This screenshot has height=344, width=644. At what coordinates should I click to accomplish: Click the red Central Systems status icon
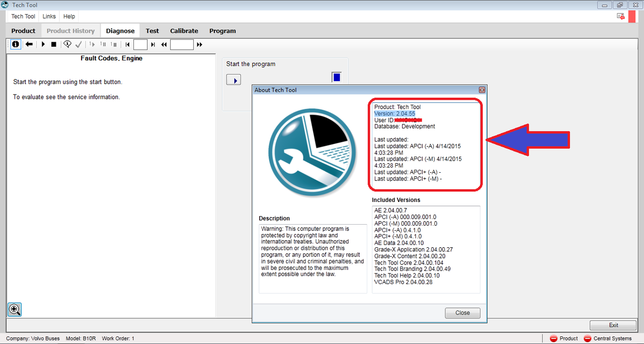[x=587, y=338]
